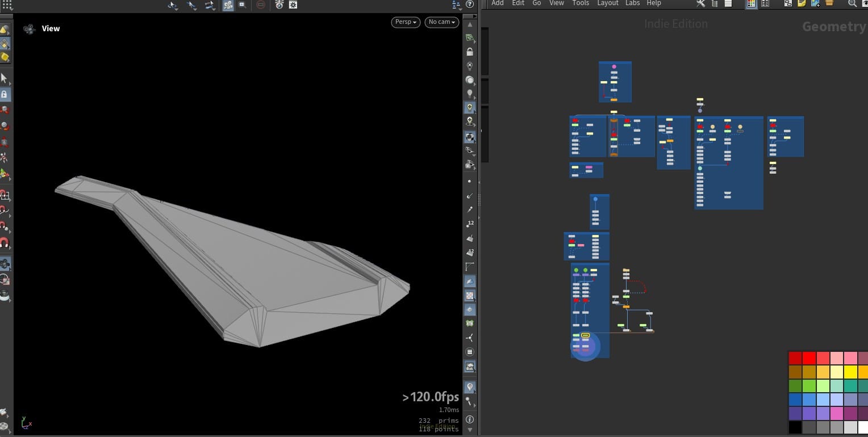Screen dimensions: 868x437
Task: Click the Geometry network path label
Action: 834,26
